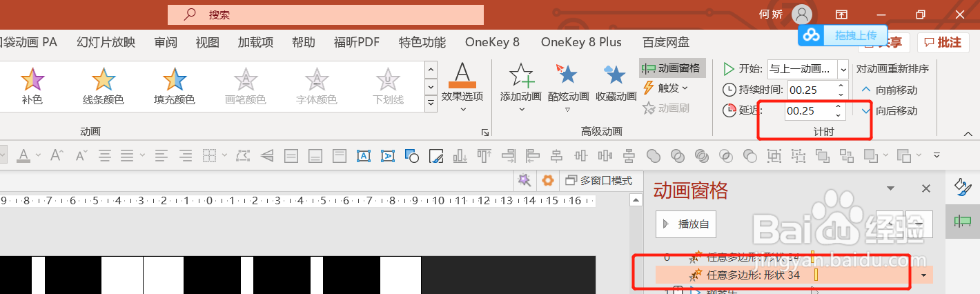Decrease the 持续时间 duration with down arrow
This screenshot has width=980, height=294.
(841, 94)
